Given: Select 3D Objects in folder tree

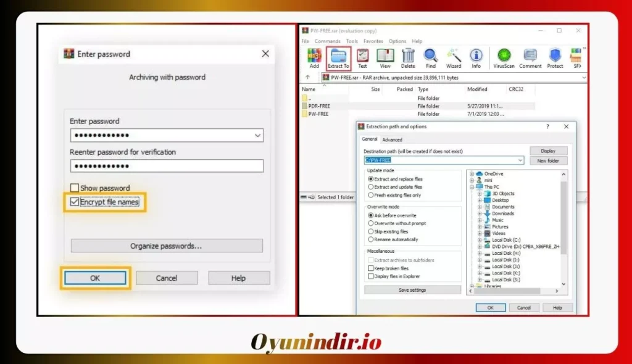Looking at the screenshot, I should (499, 194).
